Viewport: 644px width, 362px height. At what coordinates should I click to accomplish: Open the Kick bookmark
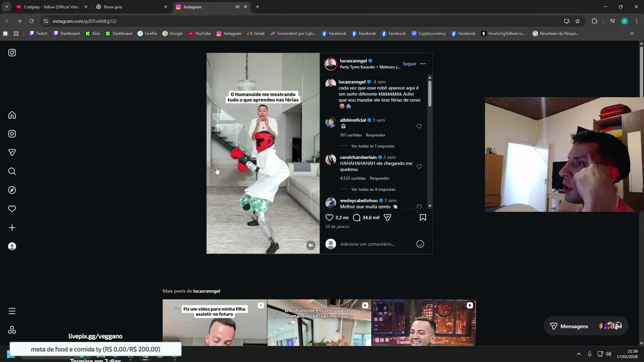coord(93,34)
